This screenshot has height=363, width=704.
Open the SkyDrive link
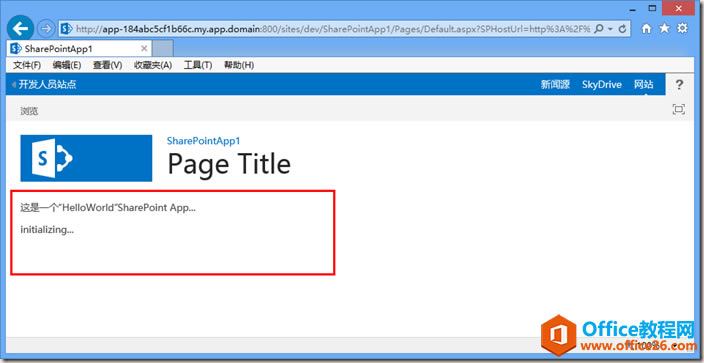[x=602, y=84]
